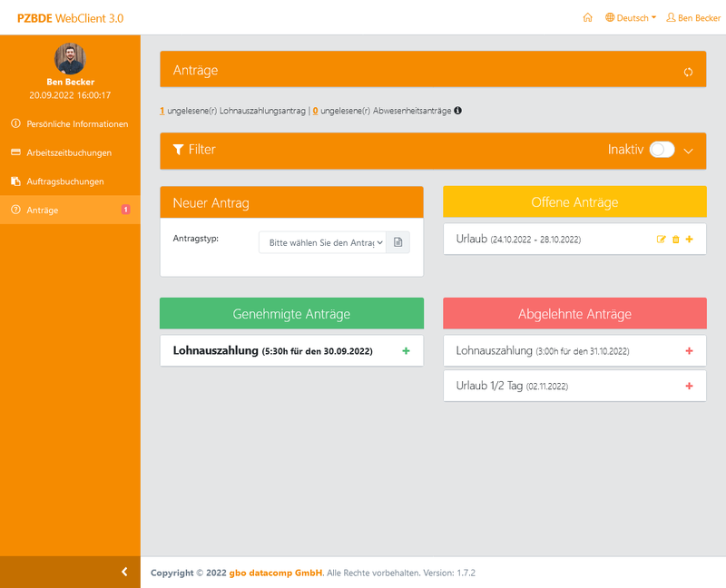Refresh the Anträge panel with reload icon
This screenshot has width=726, height=588.
(689, 72)
